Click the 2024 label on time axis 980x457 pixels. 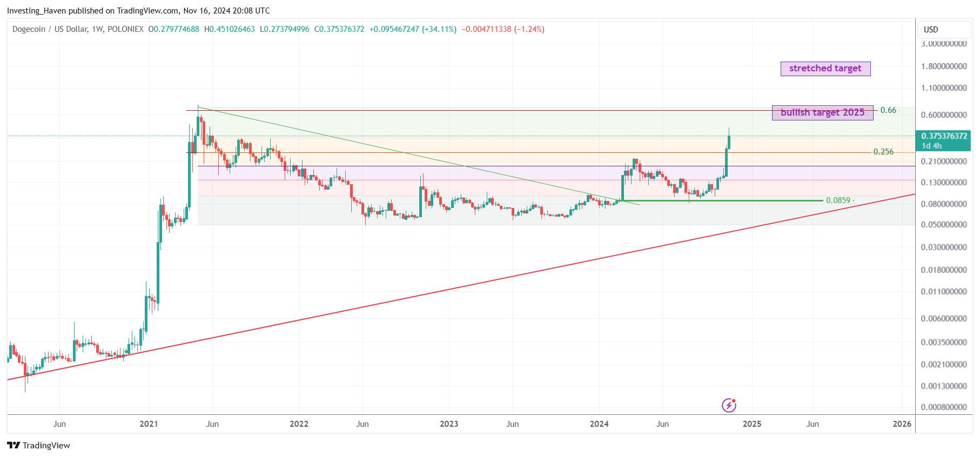(599, 424)
